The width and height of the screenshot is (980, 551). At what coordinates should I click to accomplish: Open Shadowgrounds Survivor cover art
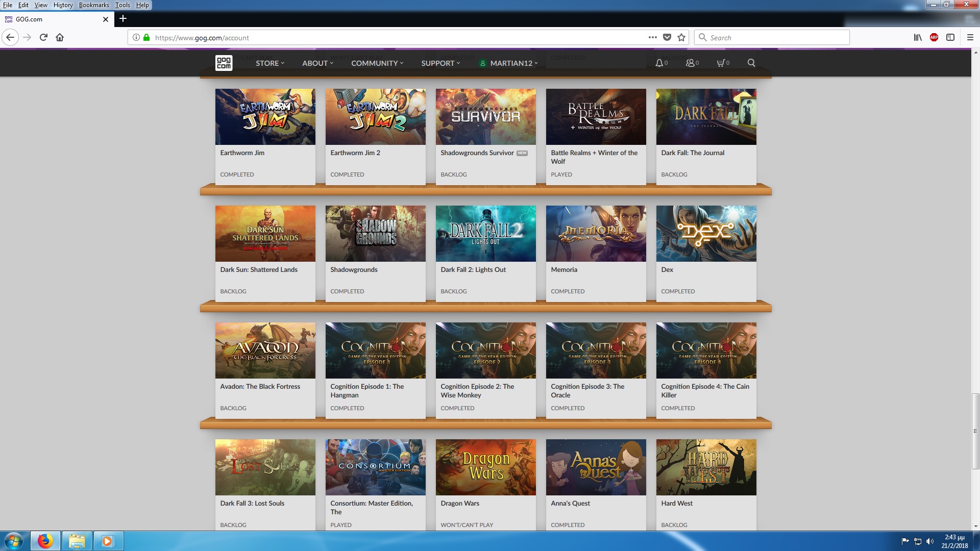485,117
